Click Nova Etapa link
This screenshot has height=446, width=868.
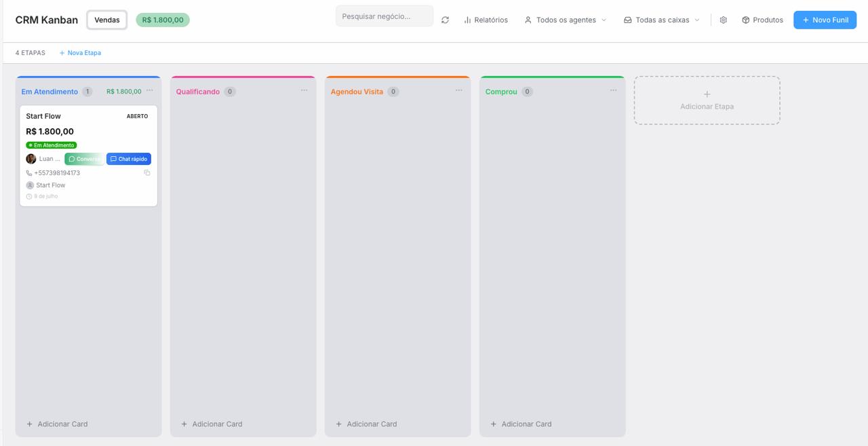coord(80,53)
